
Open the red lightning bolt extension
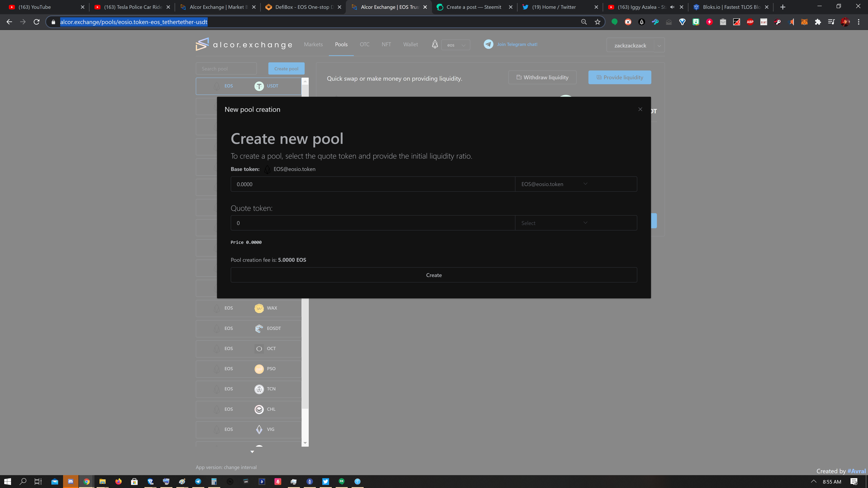point(709,22)
